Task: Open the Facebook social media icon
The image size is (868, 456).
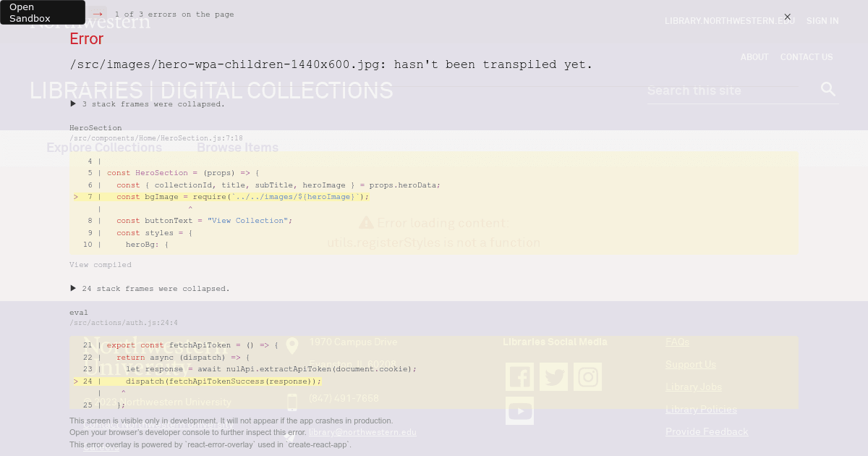Action: (x=519, y=376)
